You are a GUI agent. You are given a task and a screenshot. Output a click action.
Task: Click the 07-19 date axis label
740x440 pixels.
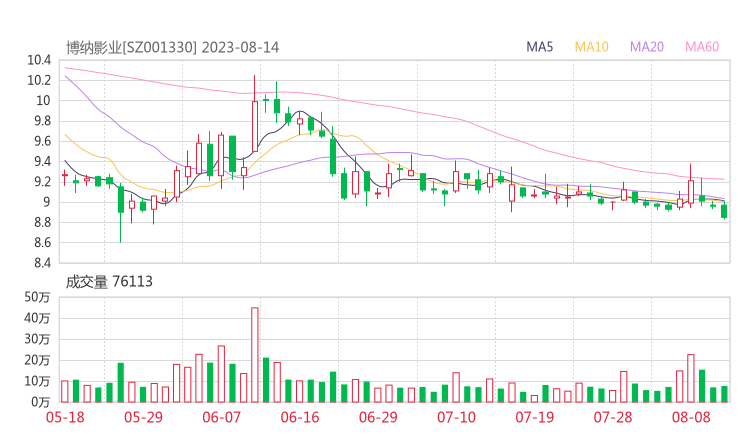click(x=534, y=417)
